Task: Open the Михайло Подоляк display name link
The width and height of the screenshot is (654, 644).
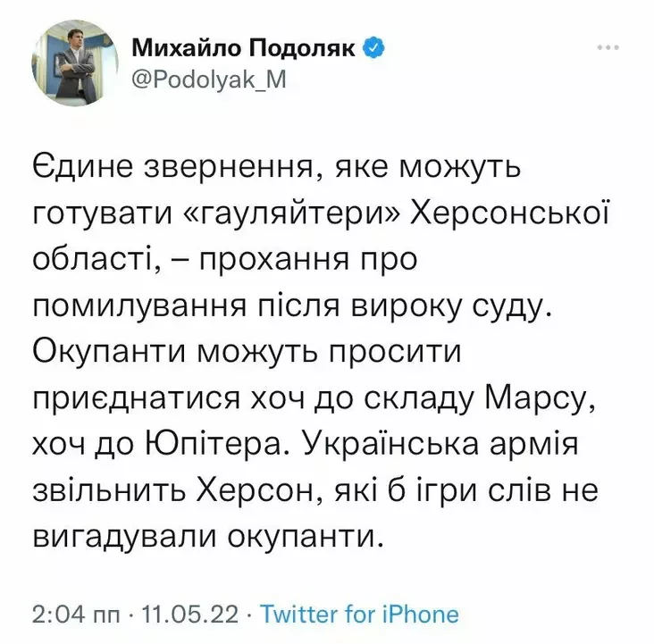Action: coord(244,48)
